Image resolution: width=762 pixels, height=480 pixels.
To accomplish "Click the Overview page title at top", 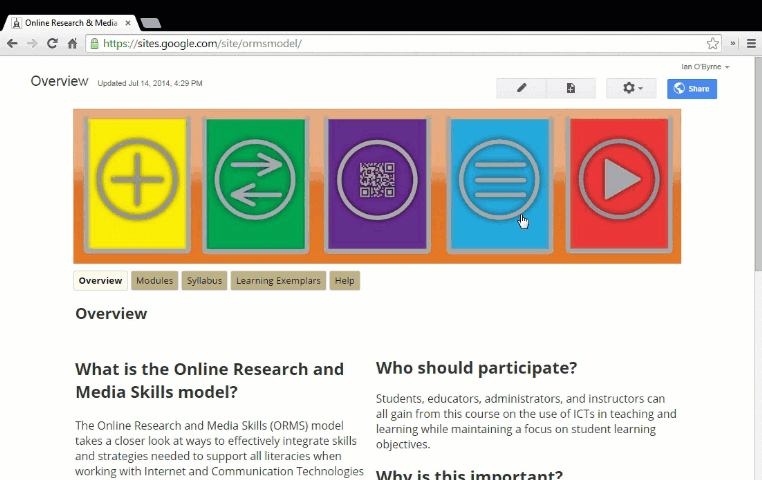I will click(59, 81).
